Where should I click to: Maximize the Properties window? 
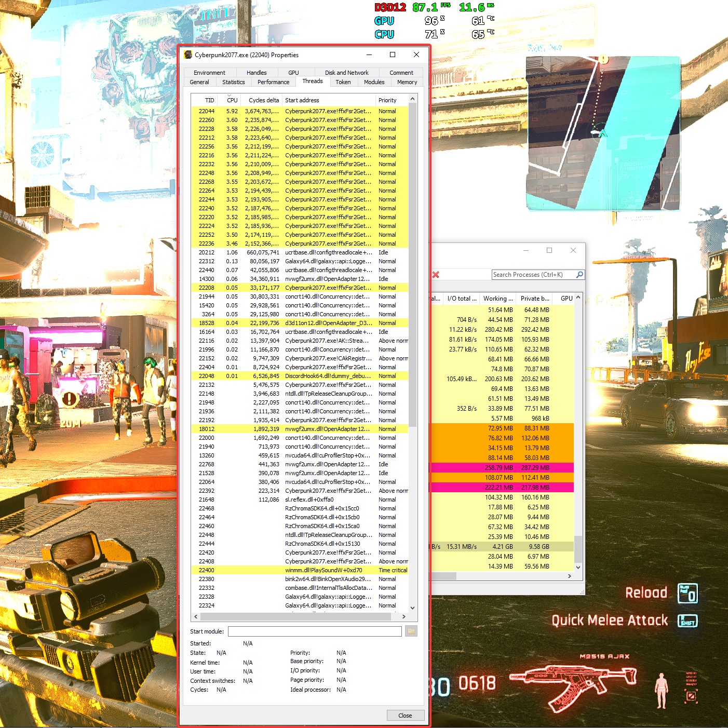393,55
